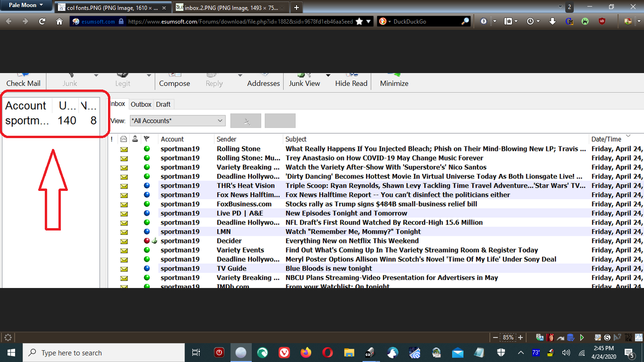Viewport: 644px width, 362px height.
Task: Open the Rolling Stone 'Injected Bleach' message
Action: pyautogui.click(x=376, y=149)
